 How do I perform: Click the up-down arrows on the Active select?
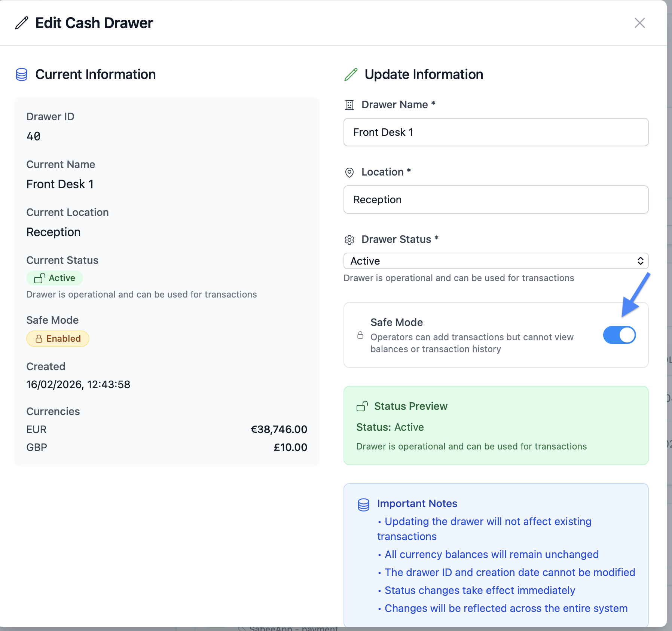point(640,261)
